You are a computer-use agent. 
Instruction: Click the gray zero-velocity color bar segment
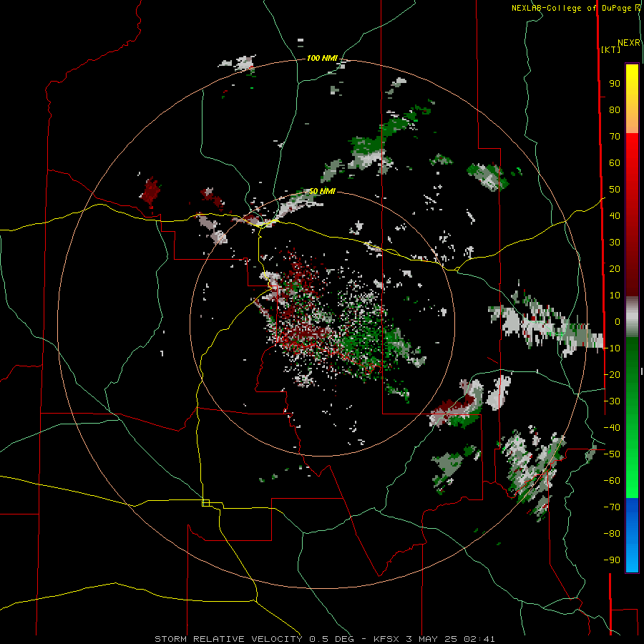tap(632, 317)
